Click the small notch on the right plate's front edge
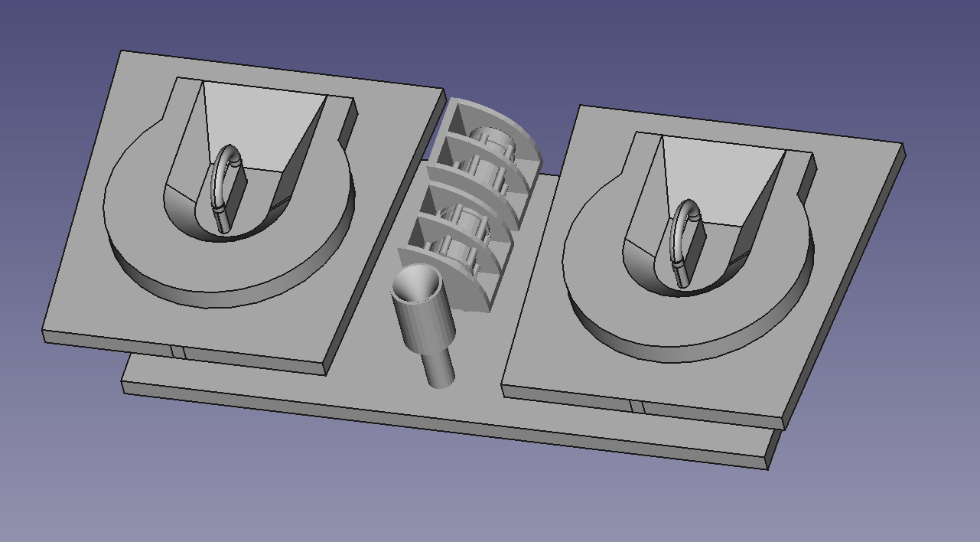The image size is (980, 542). click(x=637, y=406)
